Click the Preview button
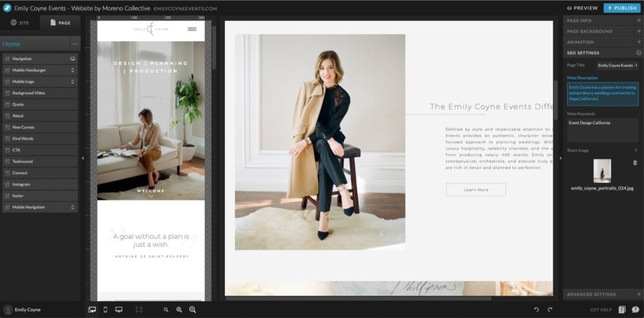The image size is (644, 318). (x=582, y=8)
